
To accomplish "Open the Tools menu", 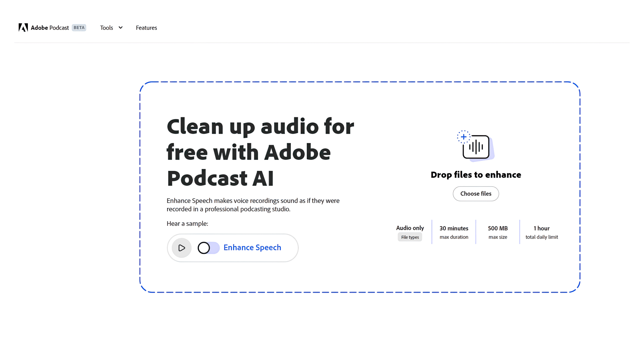I will tap(107, 28).
